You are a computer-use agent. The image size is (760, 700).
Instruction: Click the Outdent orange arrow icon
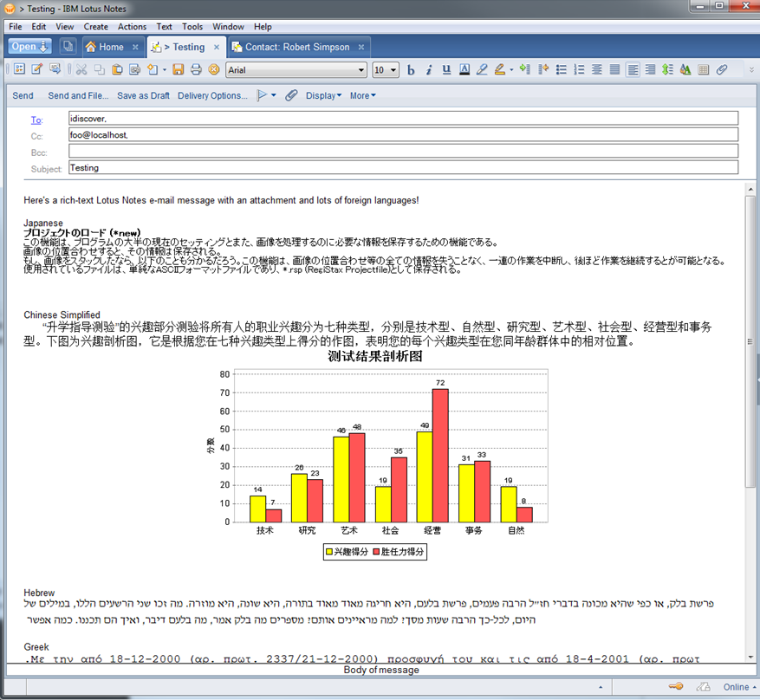542,70
